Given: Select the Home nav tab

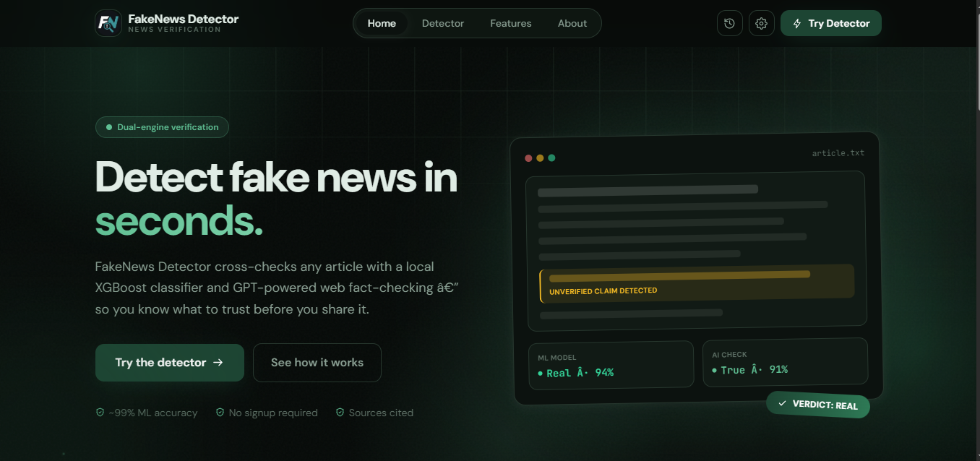Looking at the screenshot, I should pyautogui.click(x=382, y=23).
